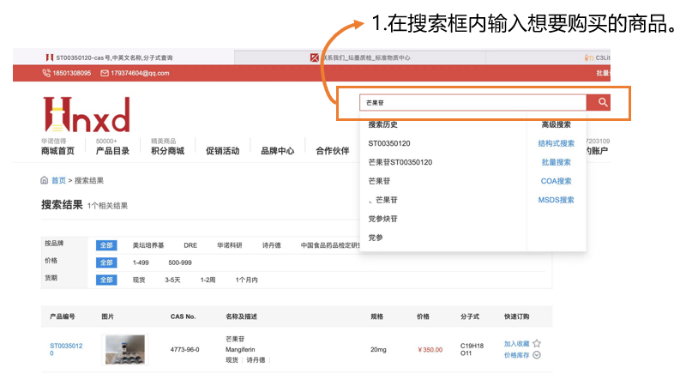
Task: Select 党参炔苷 from search history
Action: coord(383,219)
